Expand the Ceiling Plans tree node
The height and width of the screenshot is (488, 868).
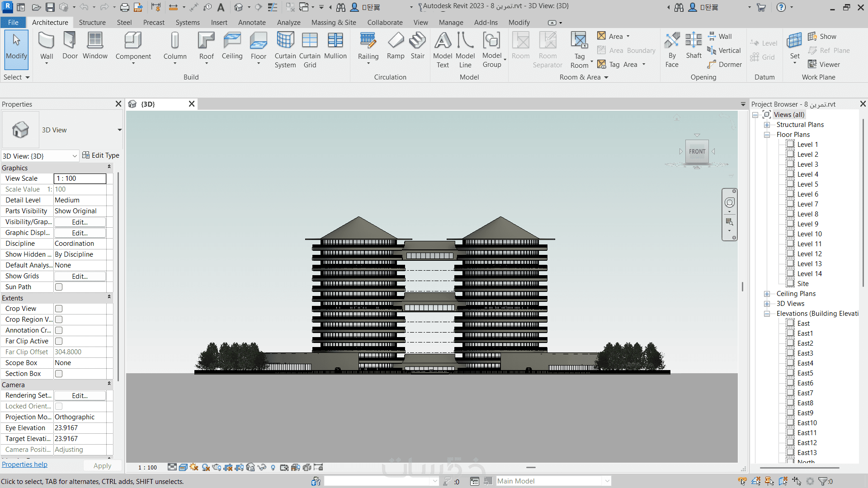[x=767, y=294]
